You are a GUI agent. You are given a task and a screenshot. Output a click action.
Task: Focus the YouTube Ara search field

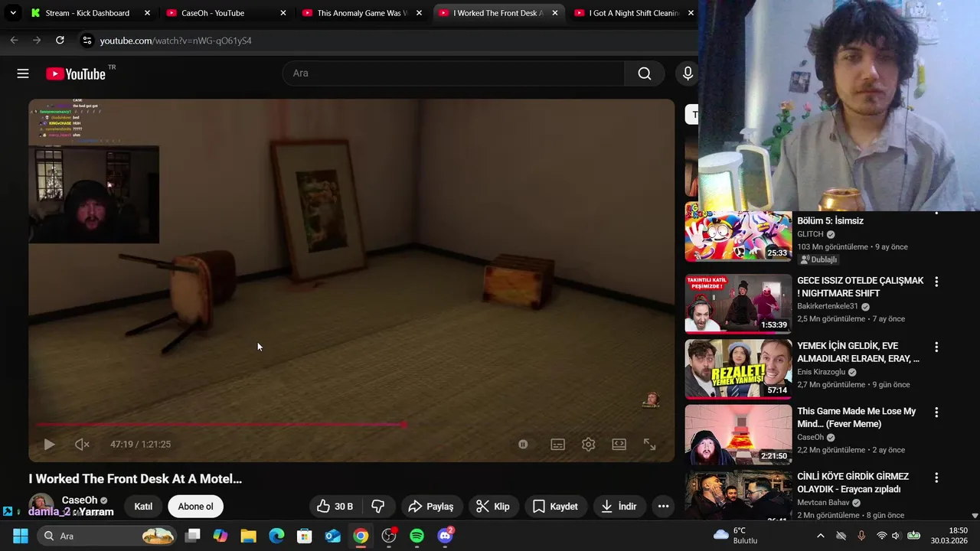tap(453, 73)
